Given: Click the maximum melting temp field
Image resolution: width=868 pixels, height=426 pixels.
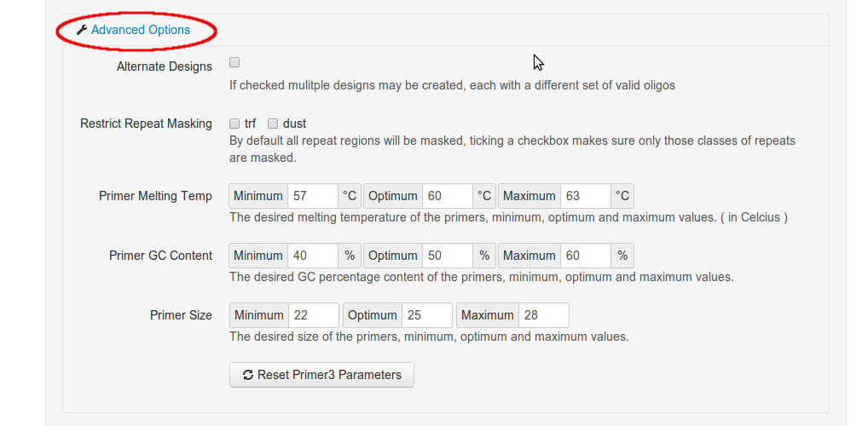Looking at the screenshot, I should coord(585,196).
